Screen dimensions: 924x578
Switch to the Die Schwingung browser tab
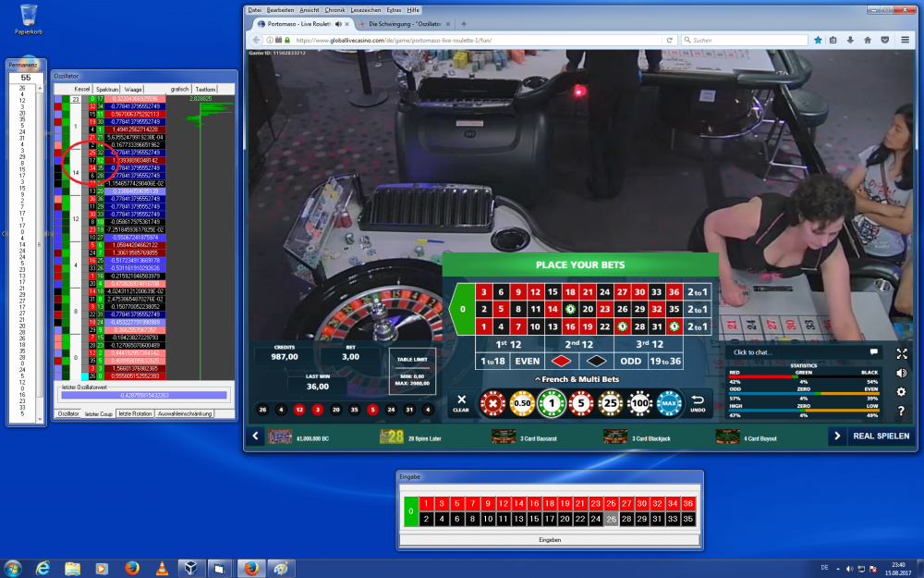tap(405, 24)
